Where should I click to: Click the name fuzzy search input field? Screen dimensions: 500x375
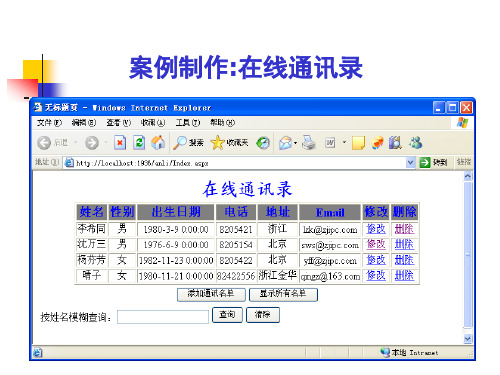163,317
